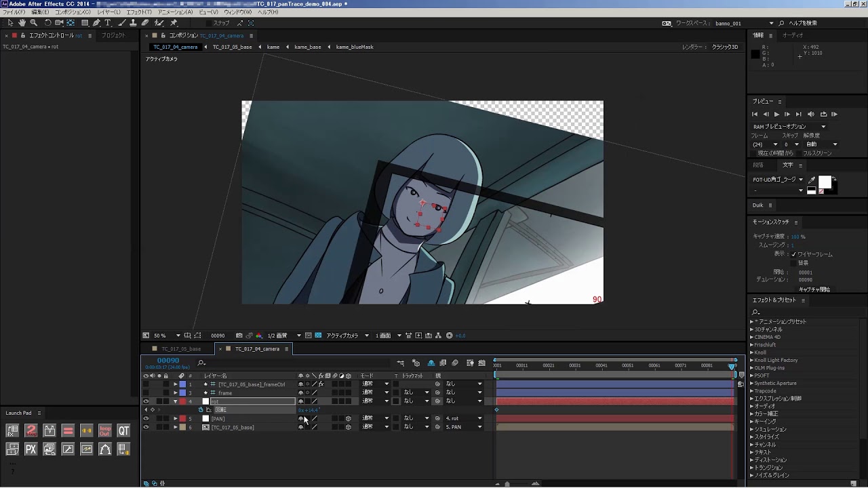
Task: Click the reset exposure icon in viewer
Action: click(x=449, y=335)
